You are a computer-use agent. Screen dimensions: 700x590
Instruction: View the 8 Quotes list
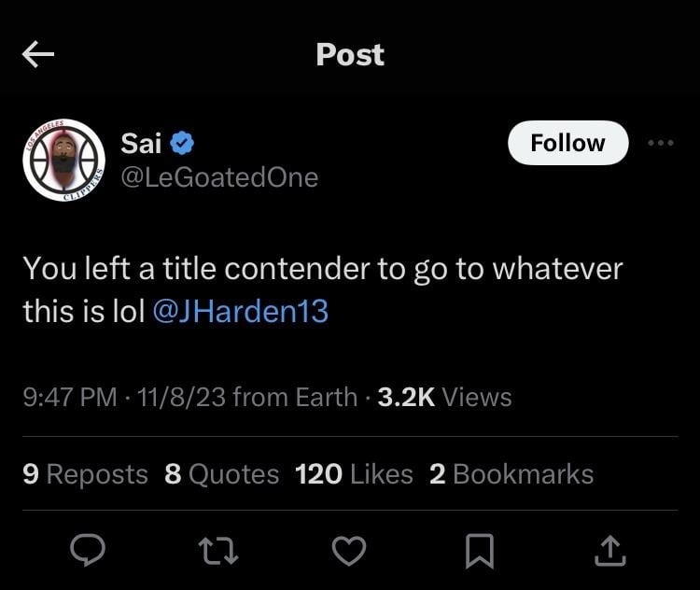(221, 474)
